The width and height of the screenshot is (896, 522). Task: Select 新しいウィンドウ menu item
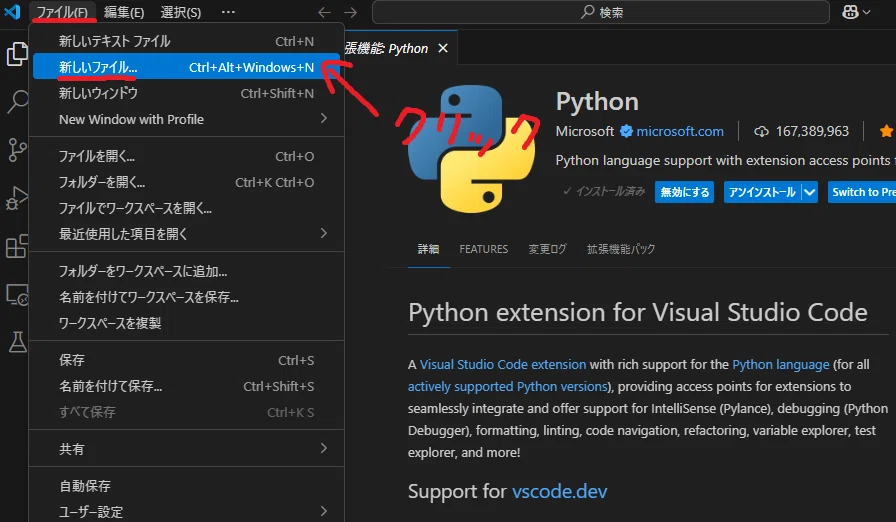tap(186, 93)
